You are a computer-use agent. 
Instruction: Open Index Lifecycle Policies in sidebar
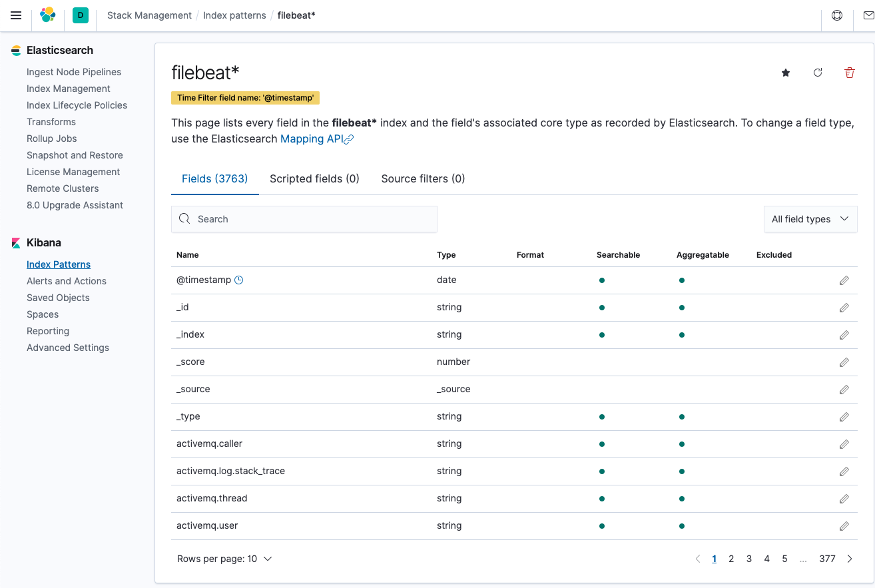77,105
